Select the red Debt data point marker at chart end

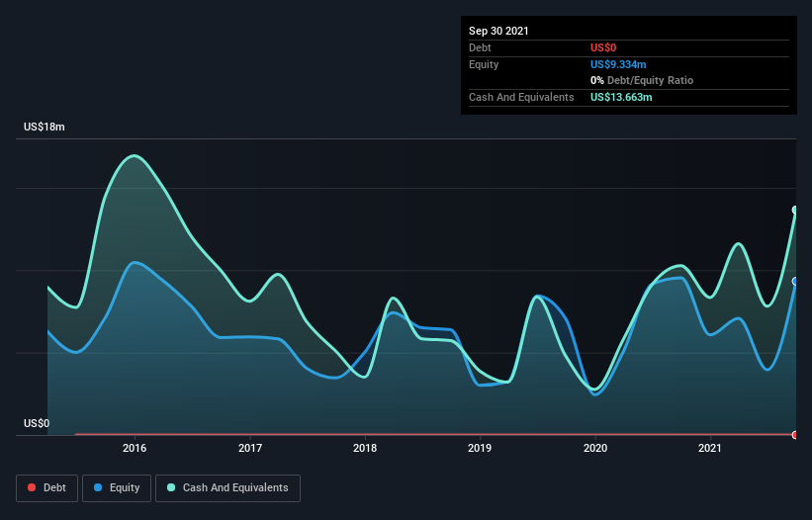[795, 435]
